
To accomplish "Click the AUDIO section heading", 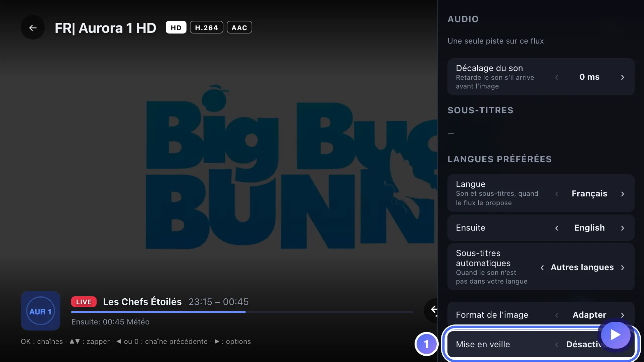I will (463, 19).
